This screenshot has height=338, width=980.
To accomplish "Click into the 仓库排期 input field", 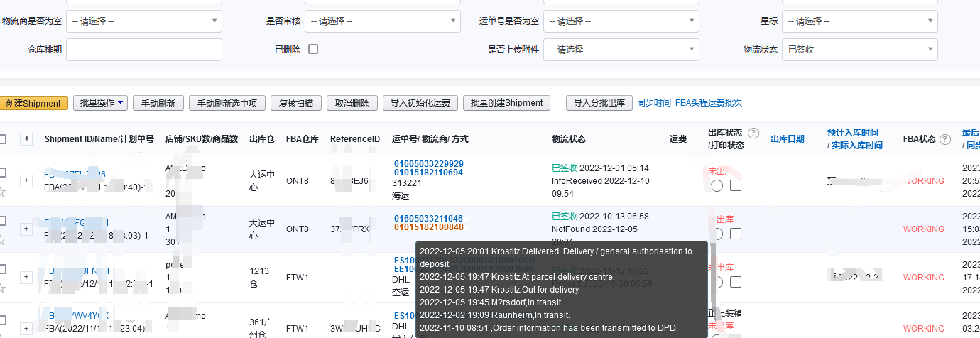I will click(144, 50).
